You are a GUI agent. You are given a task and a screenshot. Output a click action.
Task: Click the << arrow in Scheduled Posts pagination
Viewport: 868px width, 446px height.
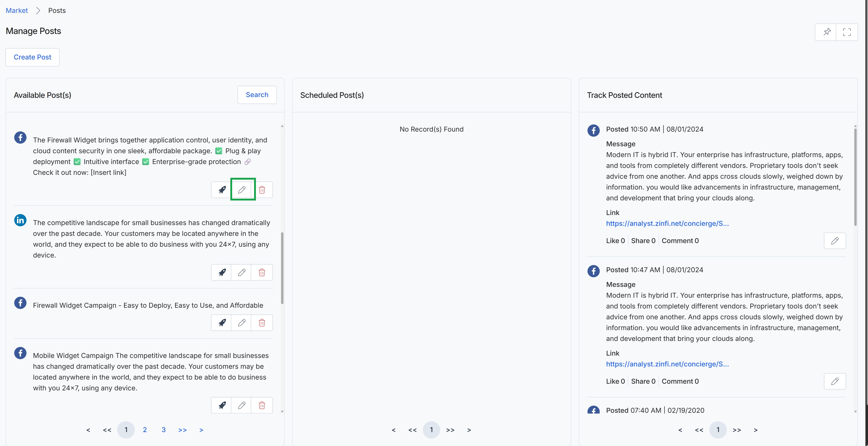click(x=412, y=430)
